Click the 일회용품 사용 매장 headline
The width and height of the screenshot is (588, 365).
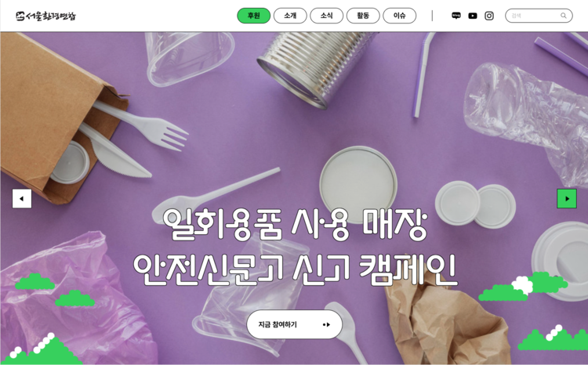pyautogui.click(x=295, y=224)
